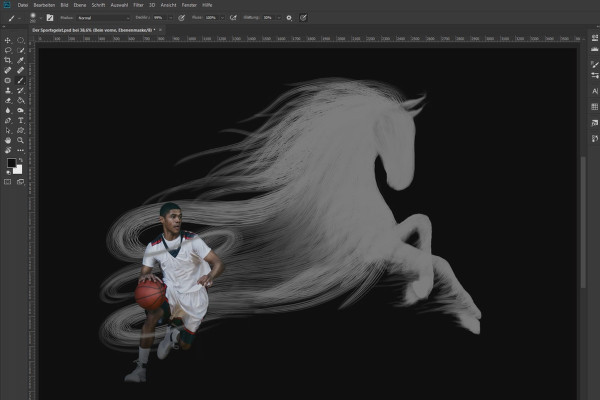The width and height of the screenshot is (600, 400).
Task: Open the Edit Toolbar three-dots button
Action: point(20,150)
